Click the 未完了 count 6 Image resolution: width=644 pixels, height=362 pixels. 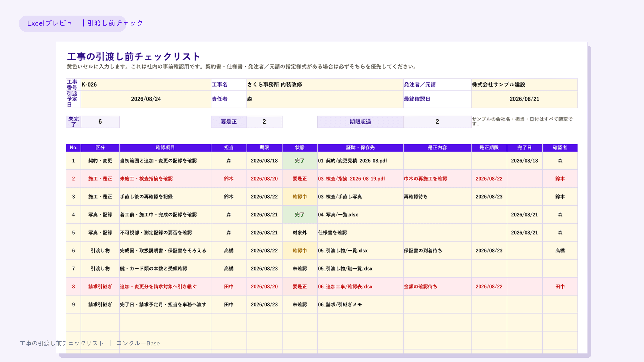(x=100, y=122)
